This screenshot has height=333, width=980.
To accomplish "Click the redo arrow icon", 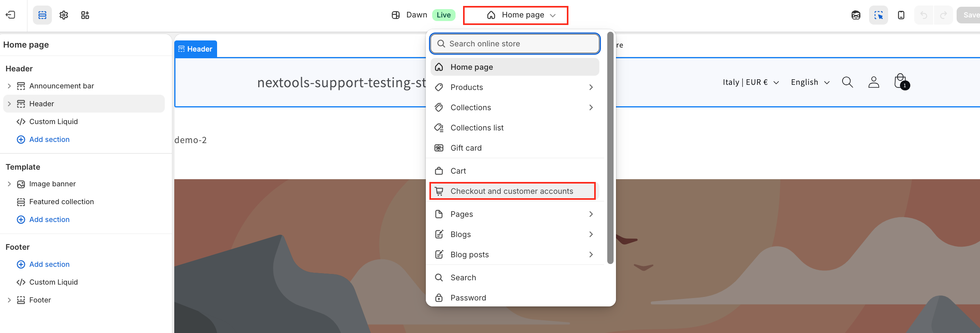I will [944, 15].
